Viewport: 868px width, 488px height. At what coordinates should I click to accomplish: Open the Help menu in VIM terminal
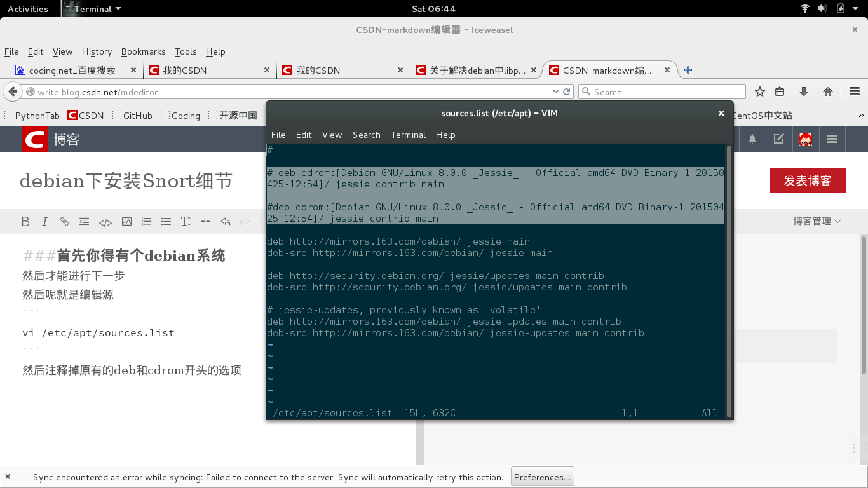point(445,135)
